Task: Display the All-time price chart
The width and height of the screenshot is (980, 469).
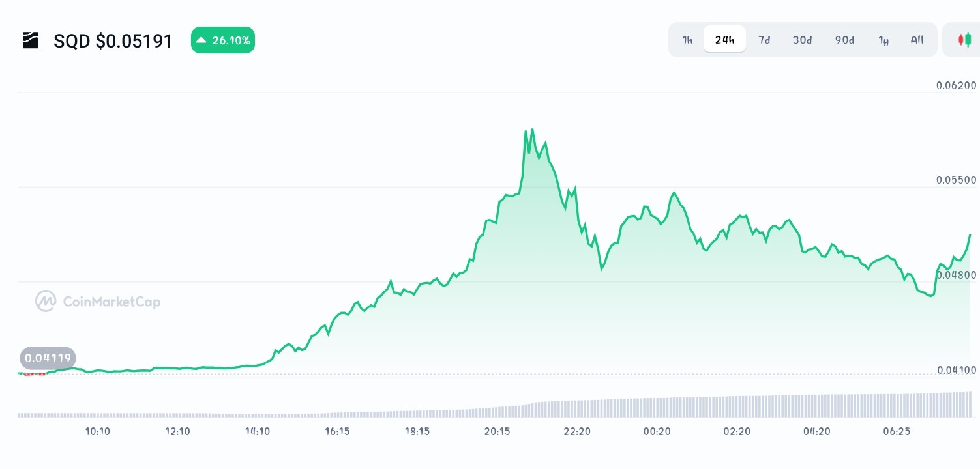Action: 917,40
